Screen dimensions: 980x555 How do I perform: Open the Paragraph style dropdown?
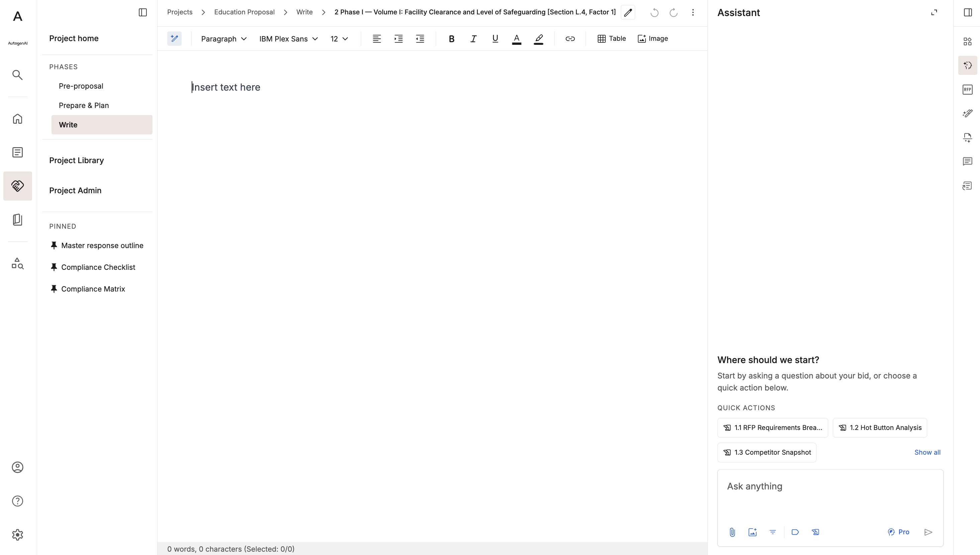click(x=224, y=38)
